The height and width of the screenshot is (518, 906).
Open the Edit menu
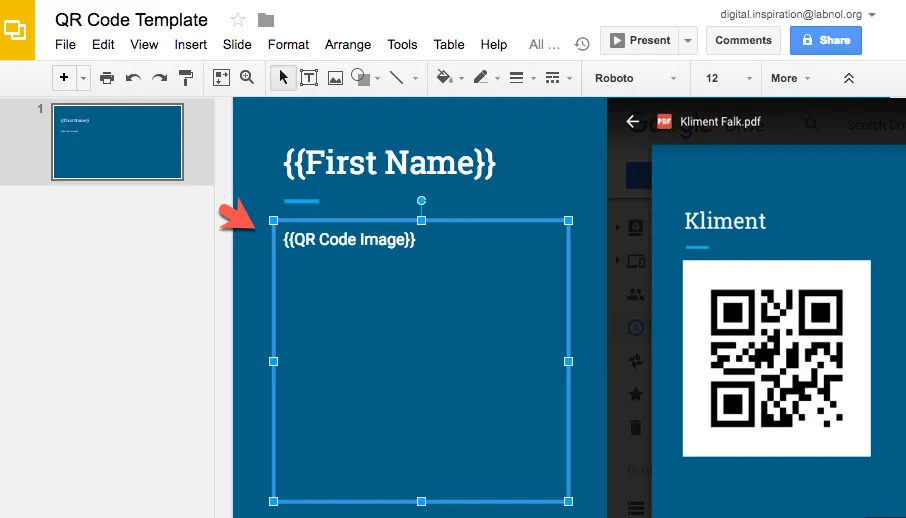click(103, 45)
